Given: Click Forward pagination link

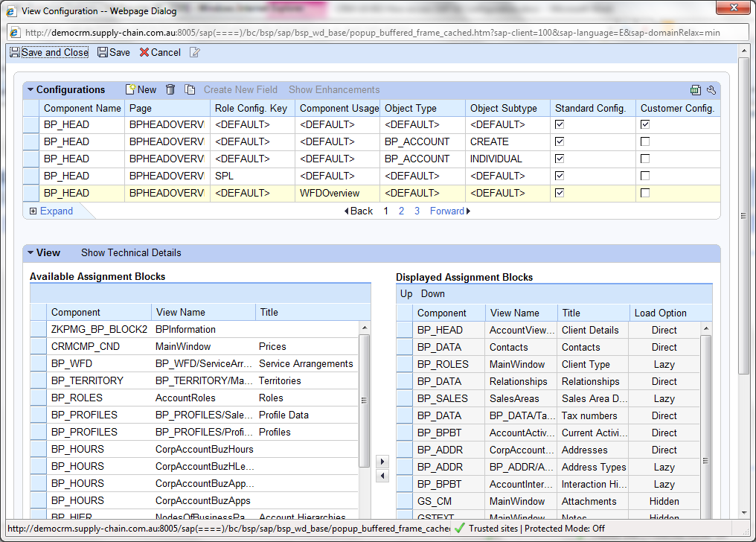Looking at the screenshot, I should (449, 211).
